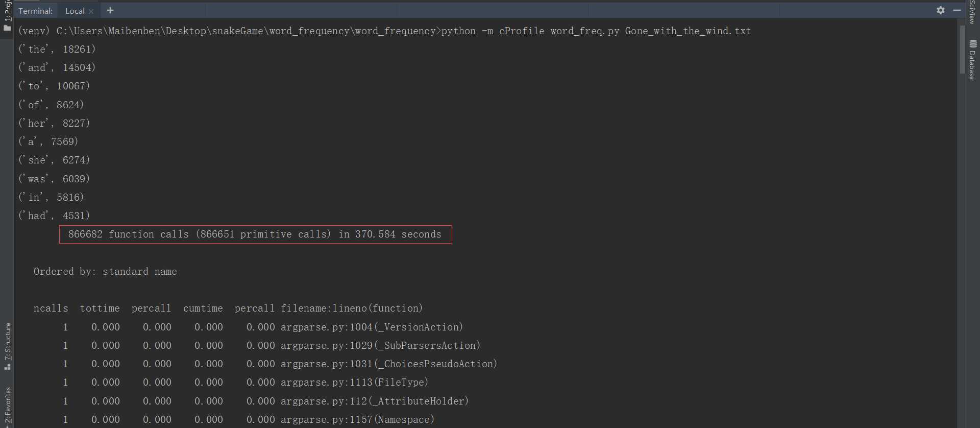Click the ('a', 7569) output line
This screenshot has width=980, height=428.
48,141
